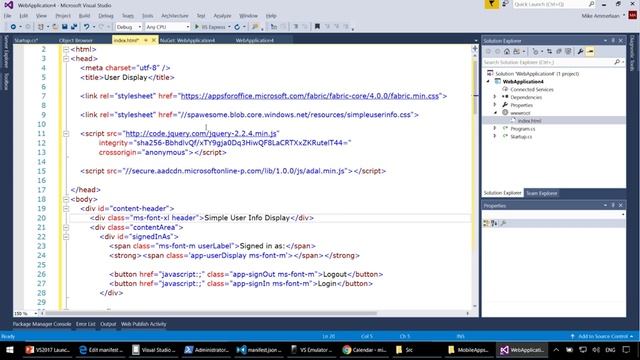Viewport: 640px width, 360px height.
Task: Click Categorized icon in Properties panel
Action: 486,223
